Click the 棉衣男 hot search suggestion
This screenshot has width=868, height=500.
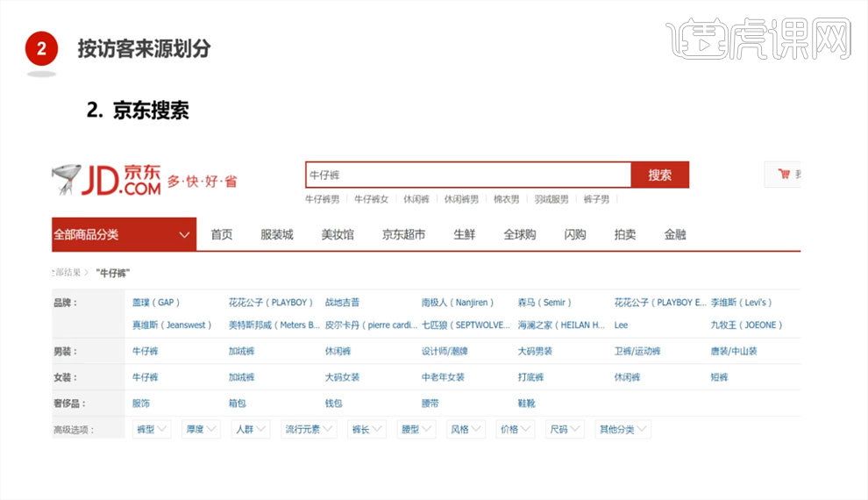[507, 199]
